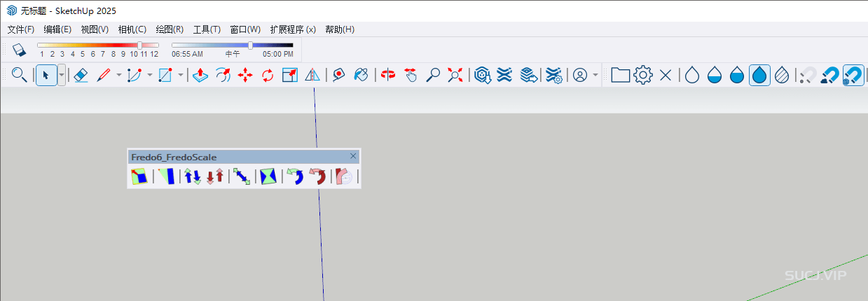Select the Flip mirror tool

tap(312, 75)
